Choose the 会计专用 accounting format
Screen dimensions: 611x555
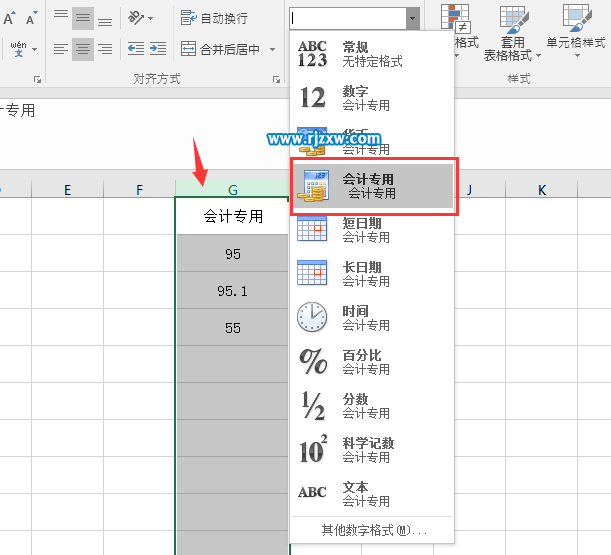point(373,186)
